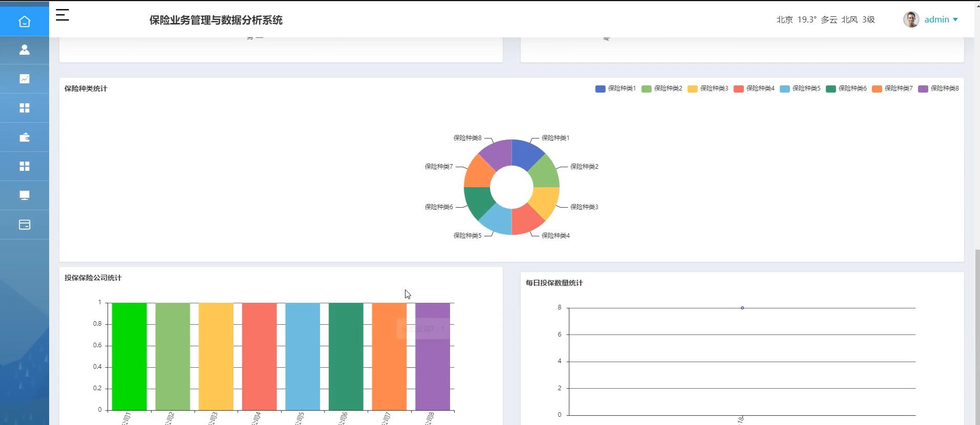Click the yellow third company bar

(x=216, y=356)
